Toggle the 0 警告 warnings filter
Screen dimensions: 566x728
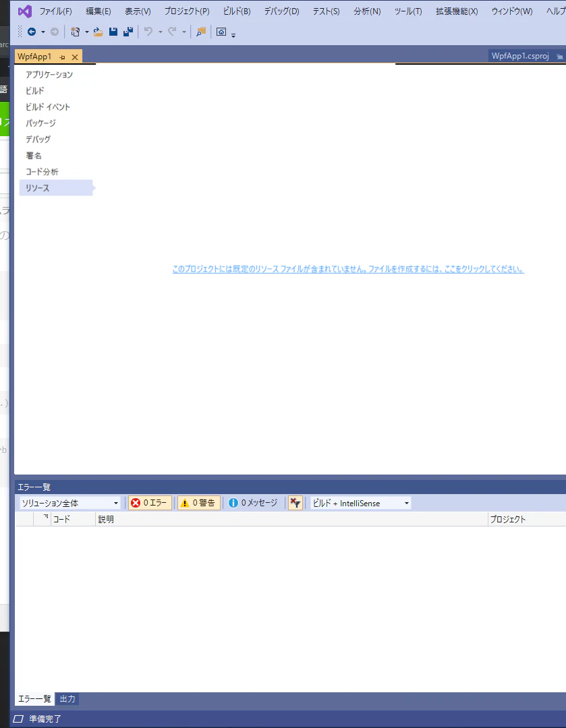click(x=198, y=503)
